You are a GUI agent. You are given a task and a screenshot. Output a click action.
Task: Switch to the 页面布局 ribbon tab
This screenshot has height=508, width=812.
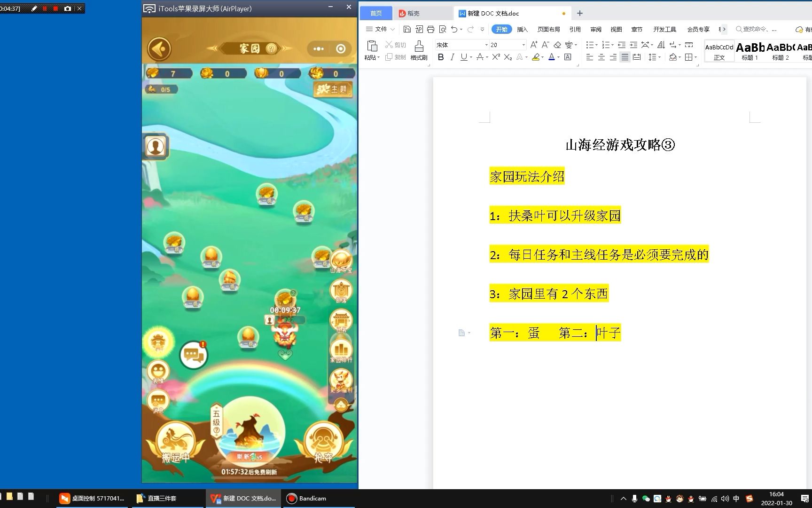[548, 29]
